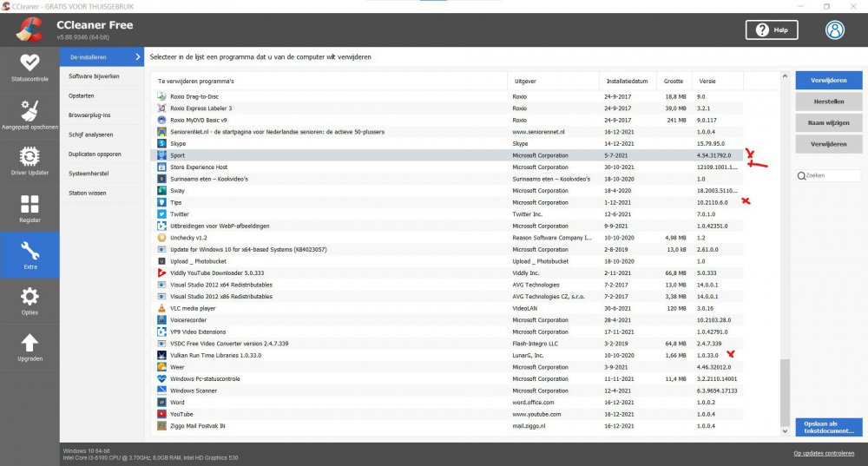
Task: Open Station wissen section
Action: pyautogui.click(x=102, y=193)
